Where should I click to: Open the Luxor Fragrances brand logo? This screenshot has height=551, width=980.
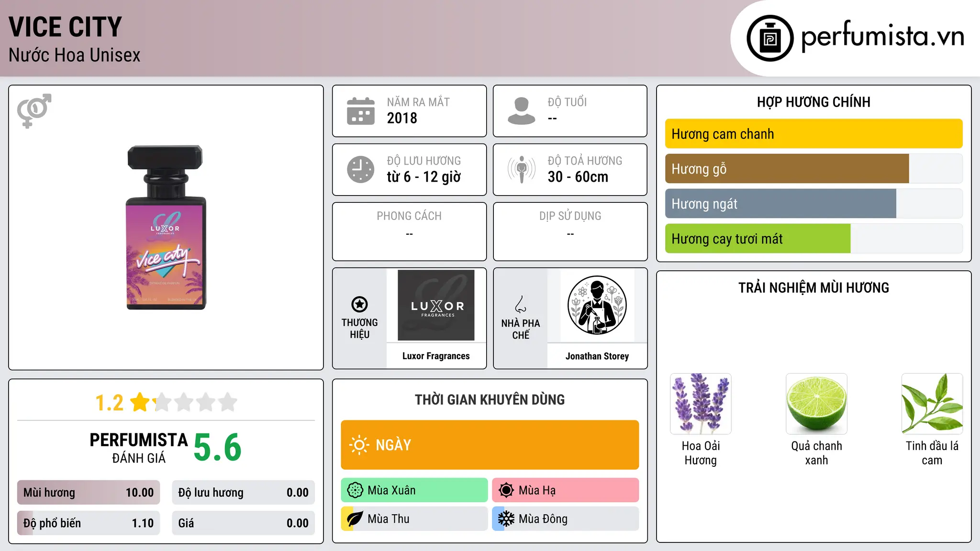(436, 305)
